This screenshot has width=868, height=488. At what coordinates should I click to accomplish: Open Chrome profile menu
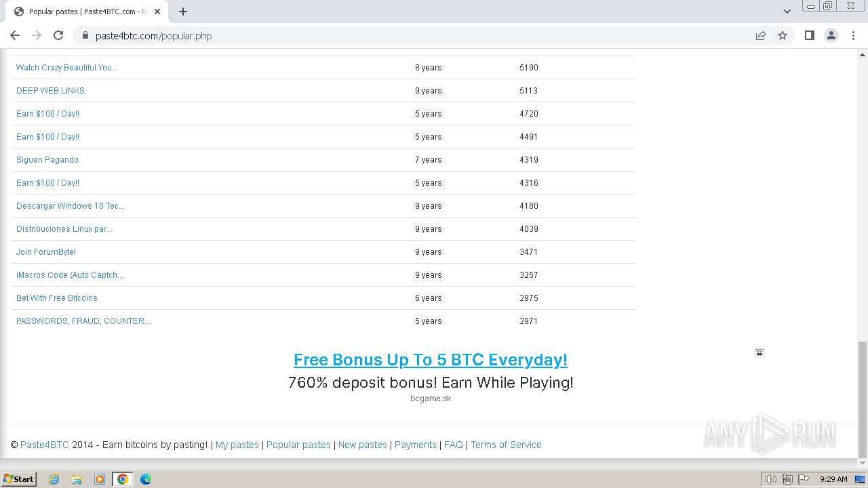click(x=831, y=35)
